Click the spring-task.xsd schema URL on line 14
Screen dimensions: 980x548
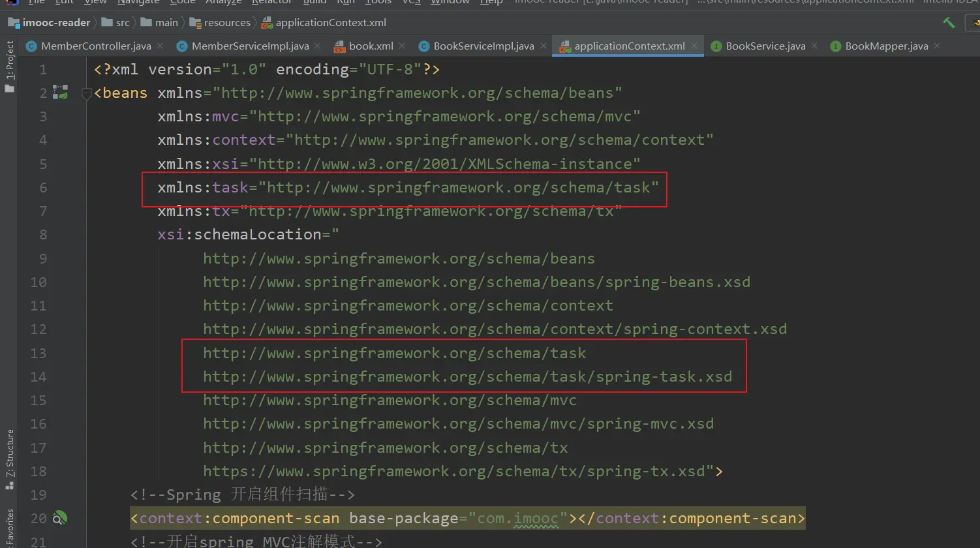(467, 376)
